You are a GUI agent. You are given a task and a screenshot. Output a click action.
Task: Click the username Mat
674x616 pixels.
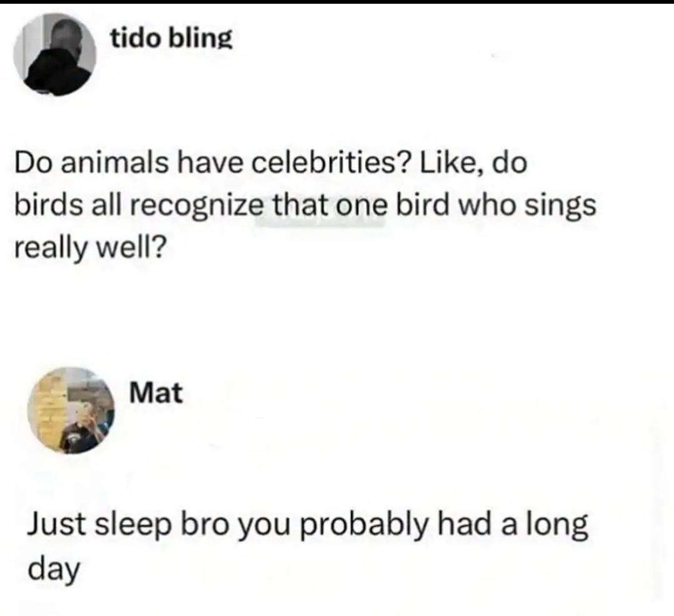click(x=156, y=393)
